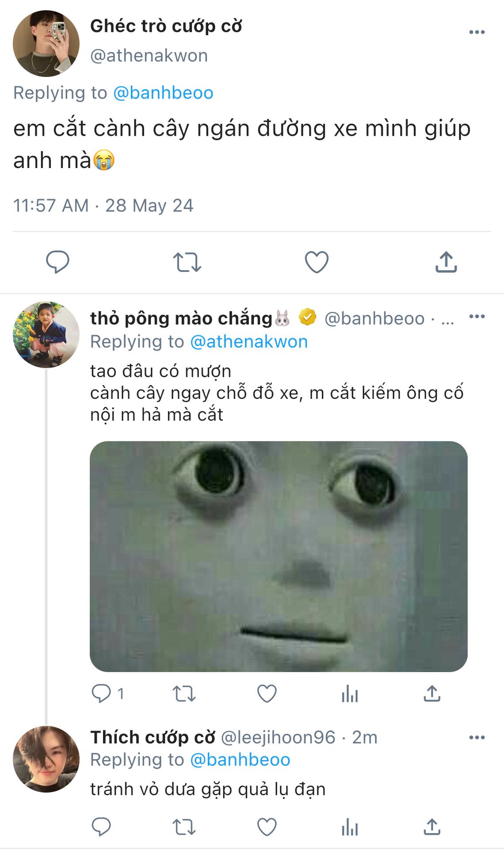The width and height of the screenshot is (504, 849).
Task: Open more options for leejihoon96's tweet
Action: click(477, 737)
